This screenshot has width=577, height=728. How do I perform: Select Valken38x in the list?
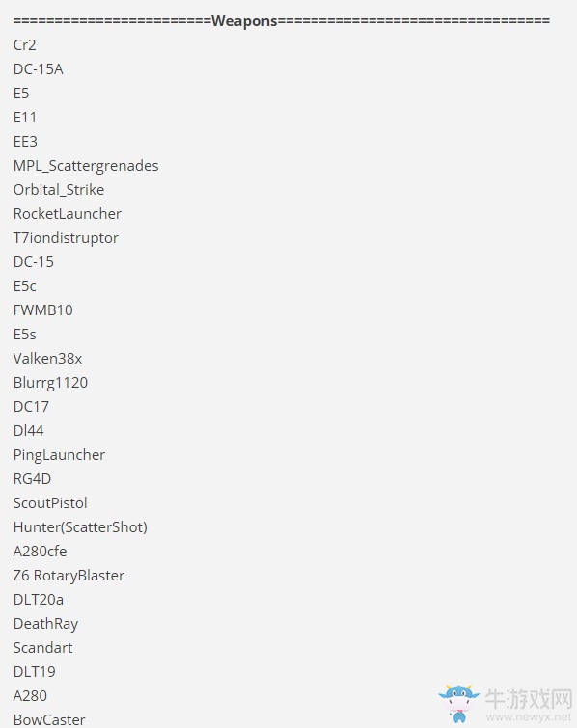[x=48, y=359]
